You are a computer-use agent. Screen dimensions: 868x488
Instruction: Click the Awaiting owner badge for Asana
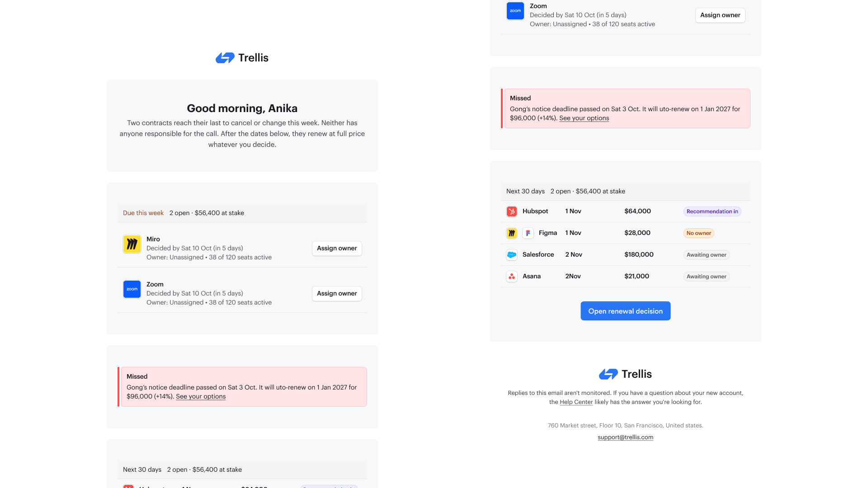tap(706, 277)
